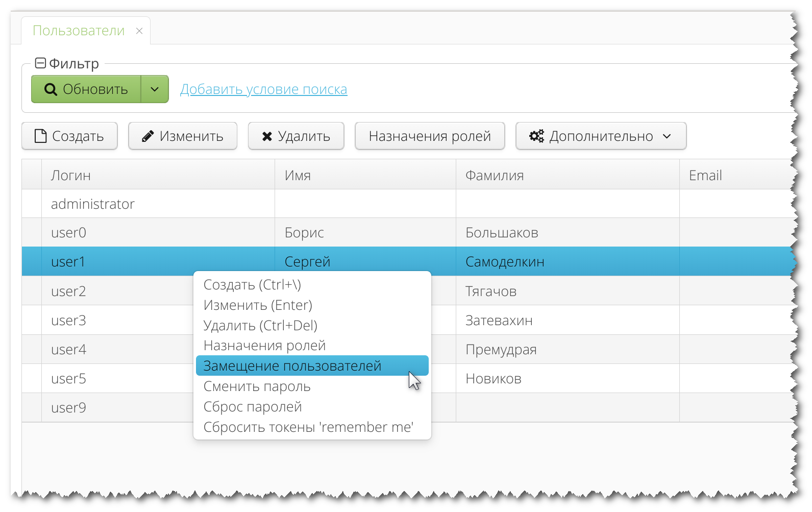Viewport: 812px width, 512px height.
Task: Click Добавить условие поиска link
Action: [263, 89]
